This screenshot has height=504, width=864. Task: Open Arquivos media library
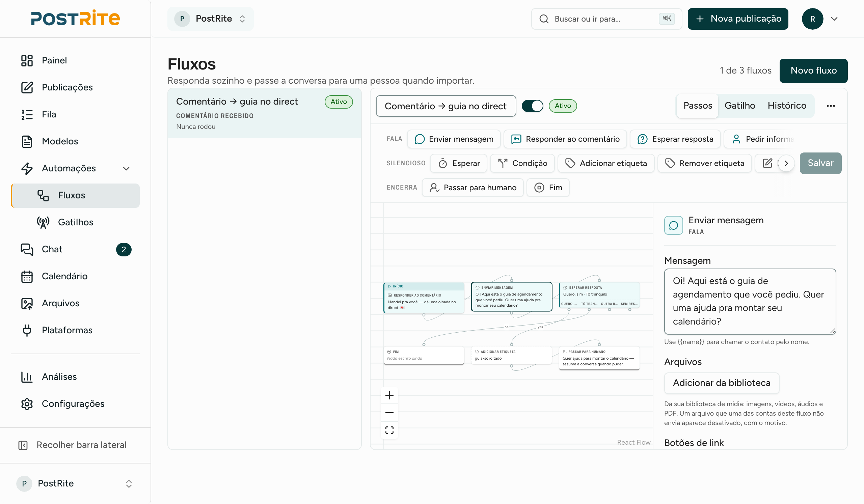pos(75,303)
